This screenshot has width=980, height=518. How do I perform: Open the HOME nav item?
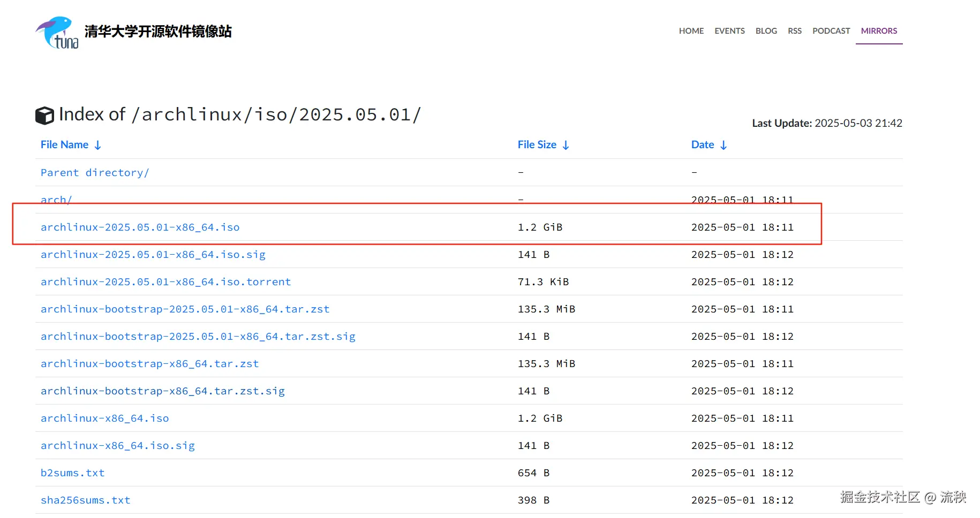pyautogui.click(x=691, y=31)
